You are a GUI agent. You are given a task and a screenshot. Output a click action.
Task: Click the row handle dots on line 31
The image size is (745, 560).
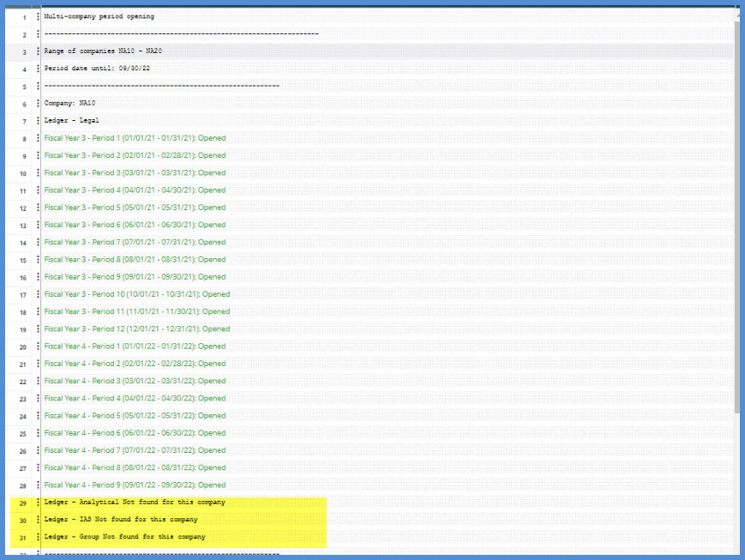(39, 537)
